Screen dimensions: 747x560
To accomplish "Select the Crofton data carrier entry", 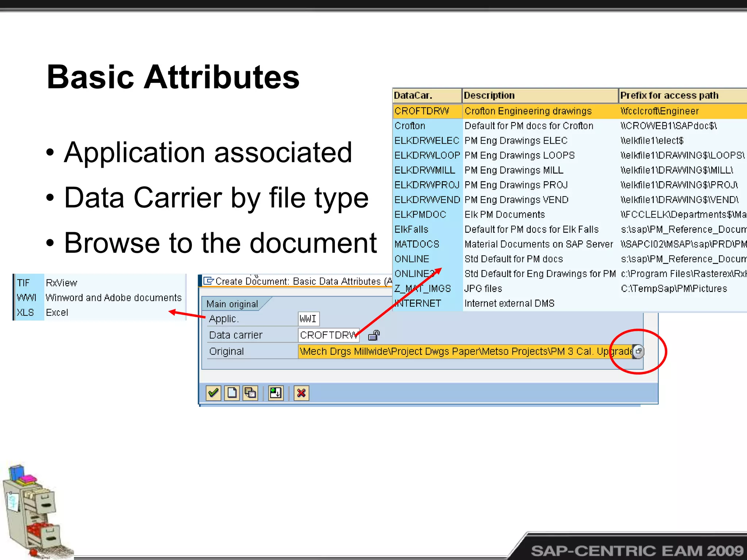I will (427, 126).
